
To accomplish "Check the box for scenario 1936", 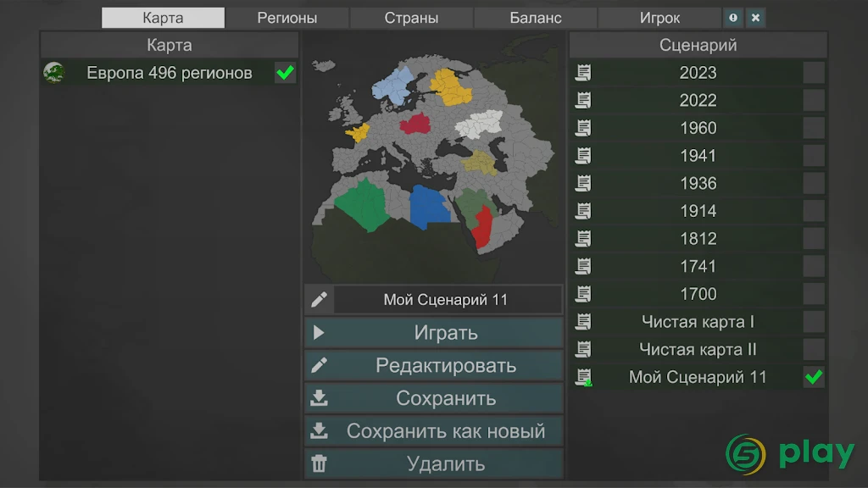I will tap(814, 183).
